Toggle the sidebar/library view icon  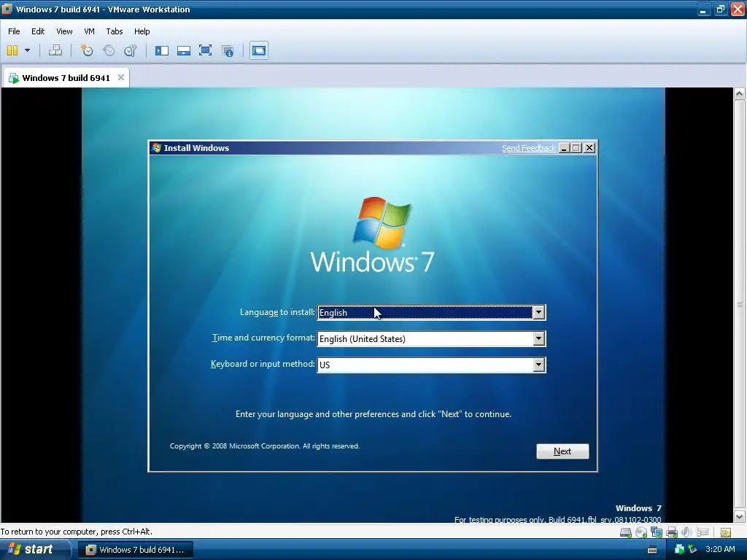point(161,50)
